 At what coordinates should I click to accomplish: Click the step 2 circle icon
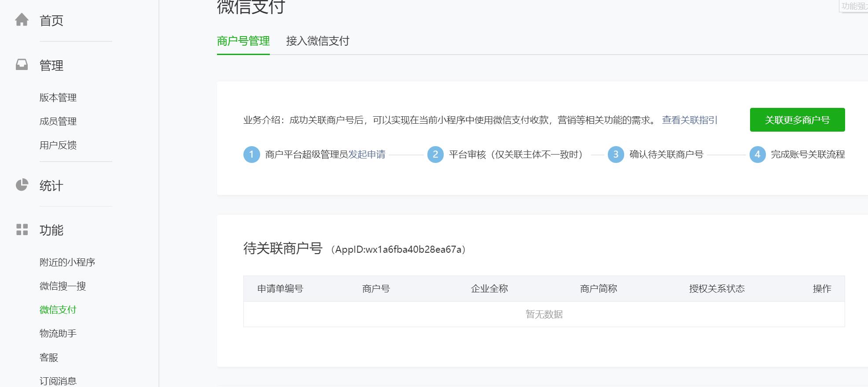pos(435,155)
